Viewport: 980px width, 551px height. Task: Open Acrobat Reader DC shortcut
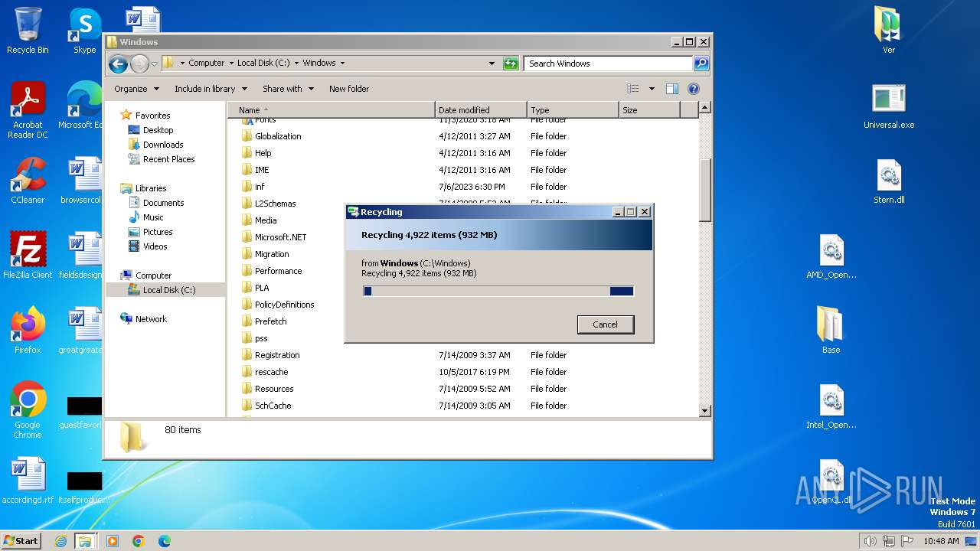[x=28, y=110]
